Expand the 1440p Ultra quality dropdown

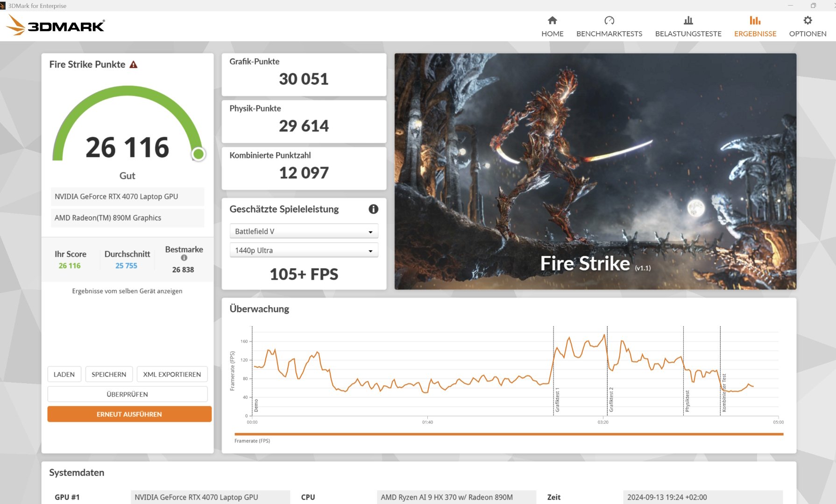tap(304, 250)
